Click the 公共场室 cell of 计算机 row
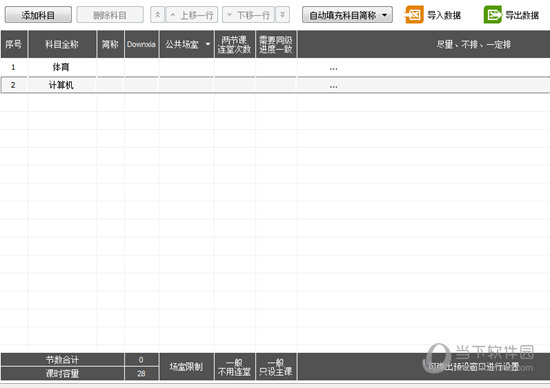 [x=187, y=85]
